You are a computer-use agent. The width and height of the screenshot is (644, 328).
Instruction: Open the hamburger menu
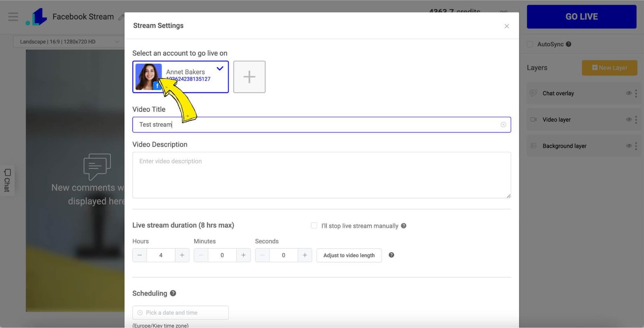[13, 17]
